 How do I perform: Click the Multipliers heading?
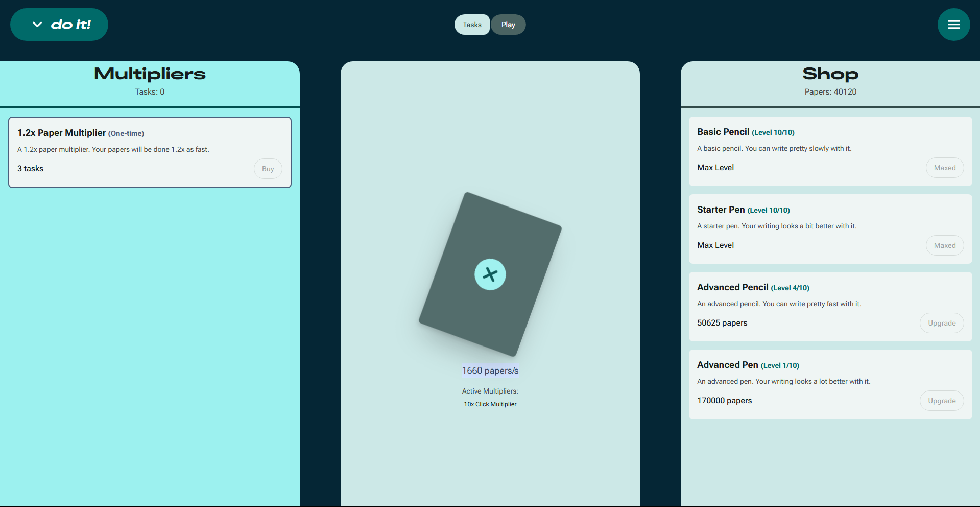pos(150,74)
